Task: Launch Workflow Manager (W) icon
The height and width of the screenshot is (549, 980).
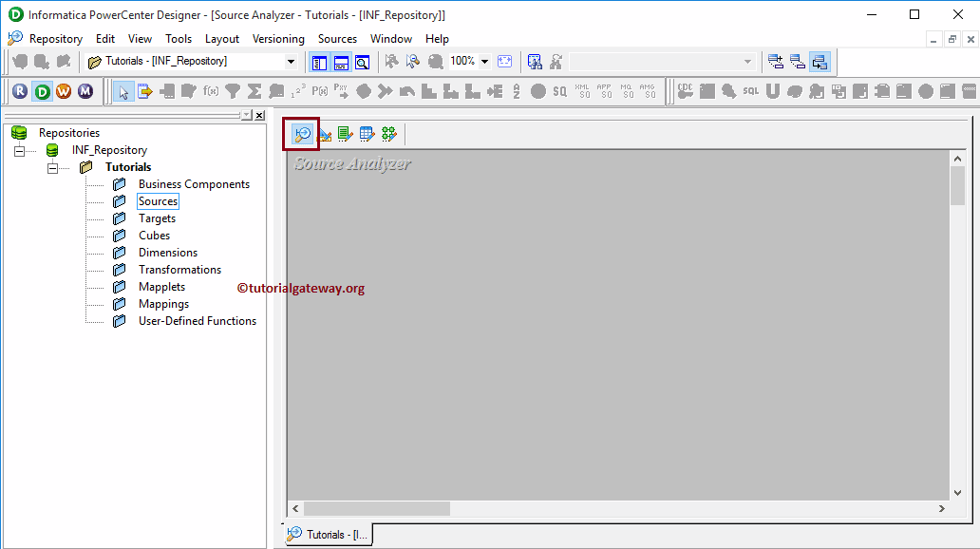Action: click(64, 91)
